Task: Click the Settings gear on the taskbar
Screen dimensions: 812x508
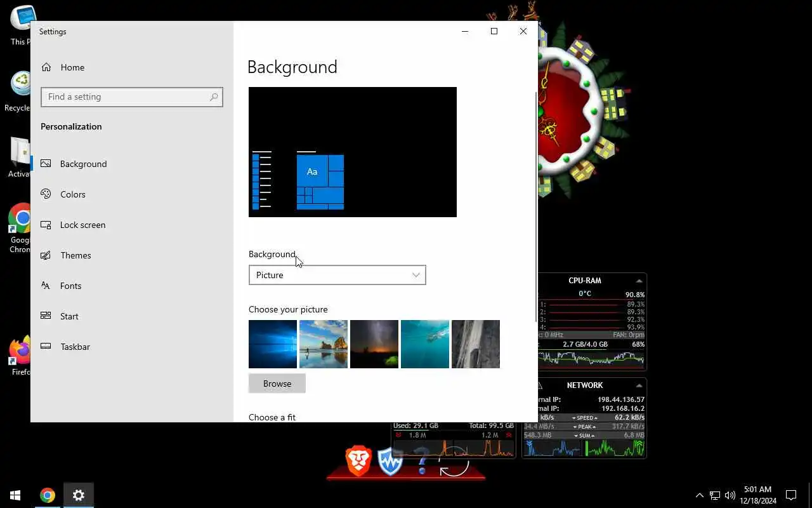Action: click(x=79, y=495)
